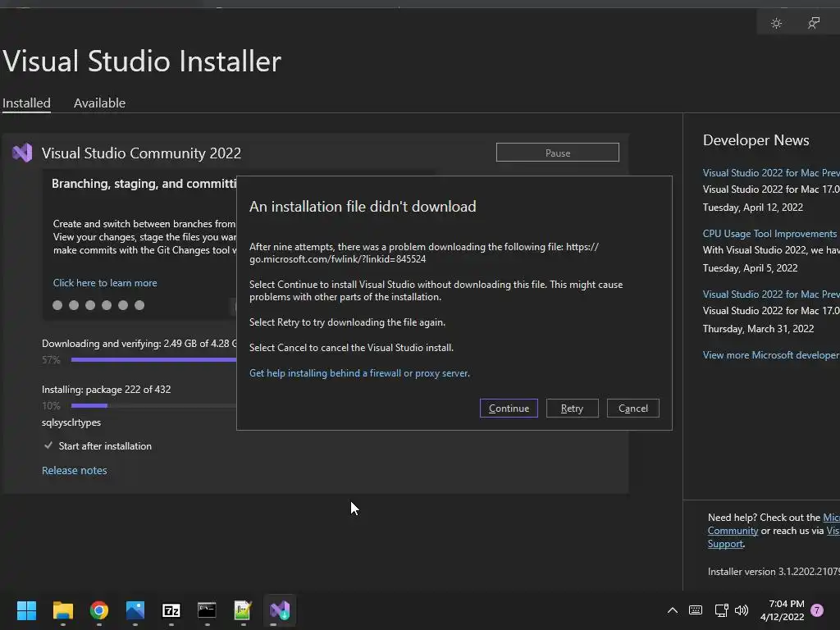This screenshot has height=630, width=840.
Task: Switch to the command prompt taskbar icon
Action: (207, 610)
